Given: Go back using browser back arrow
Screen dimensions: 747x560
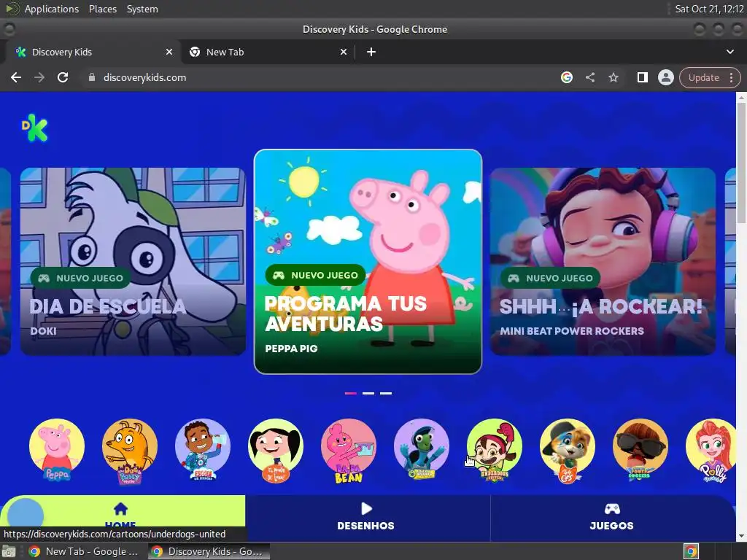Looking at the screenshot, I should click(16, 77).
